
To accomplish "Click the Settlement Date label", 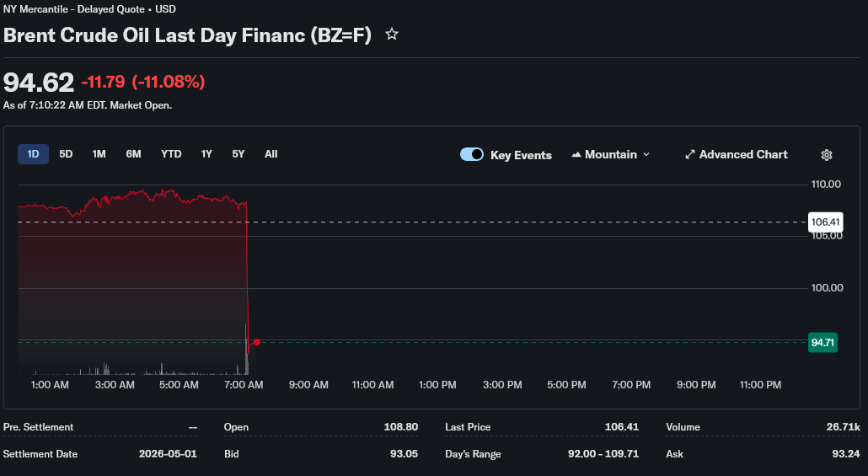I will 40,454.
